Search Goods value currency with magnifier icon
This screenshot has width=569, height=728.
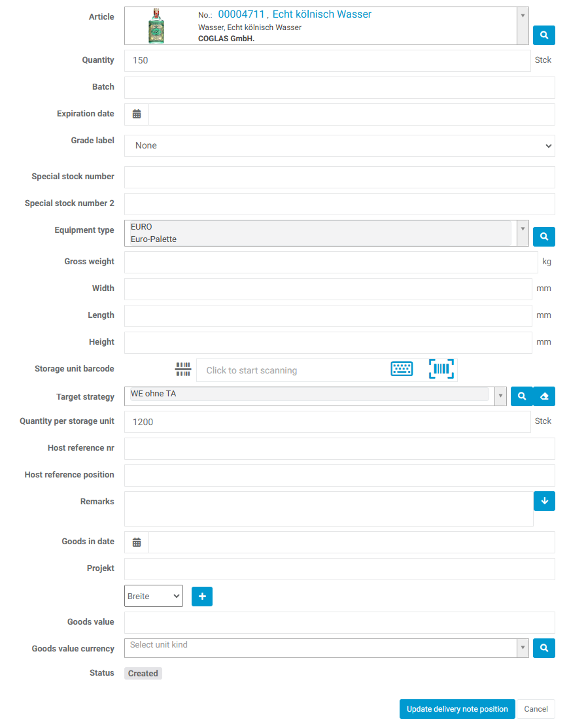544,648
